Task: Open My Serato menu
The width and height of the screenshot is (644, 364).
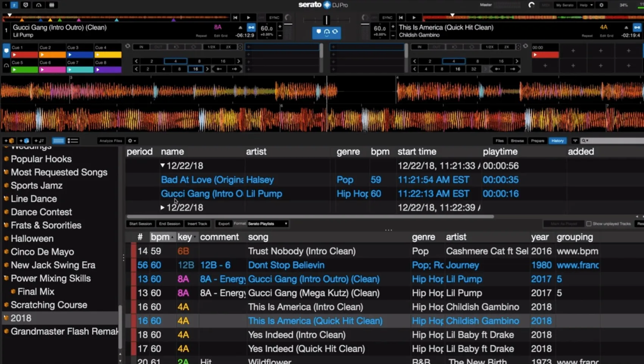Action: (565, 5)
